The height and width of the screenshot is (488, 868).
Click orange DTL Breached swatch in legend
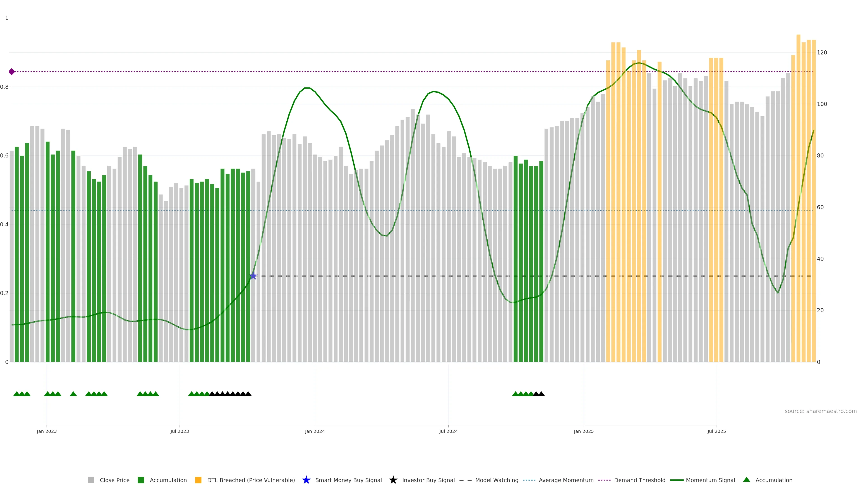(198, 480)
